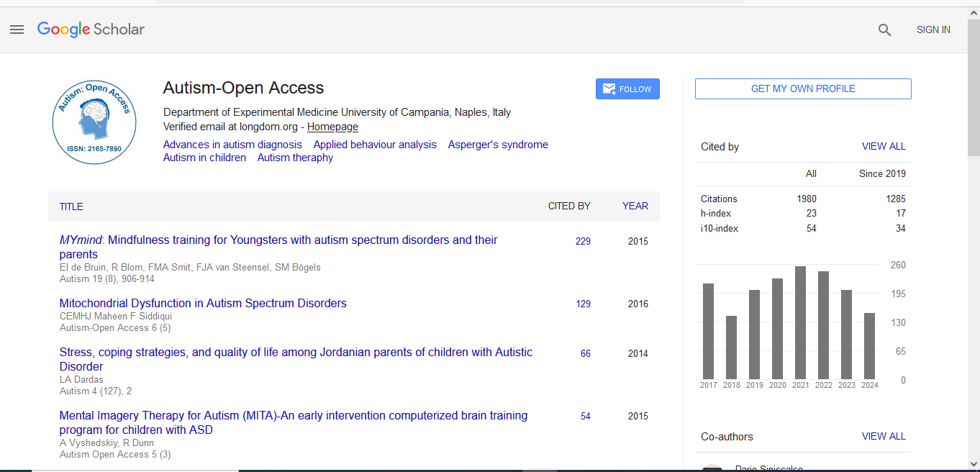The height and width of the screenshot is (472, 980).
Task: Open Mitochondrial Dysfunction in Autism article
Action: [x=203, y=304]
